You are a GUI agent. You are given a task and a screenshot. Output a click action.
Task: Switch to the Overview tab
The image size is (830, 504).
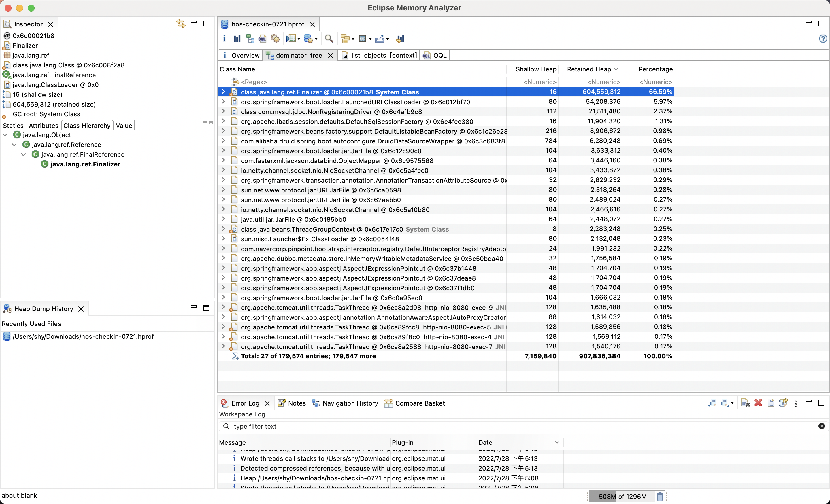click(245, 55)
